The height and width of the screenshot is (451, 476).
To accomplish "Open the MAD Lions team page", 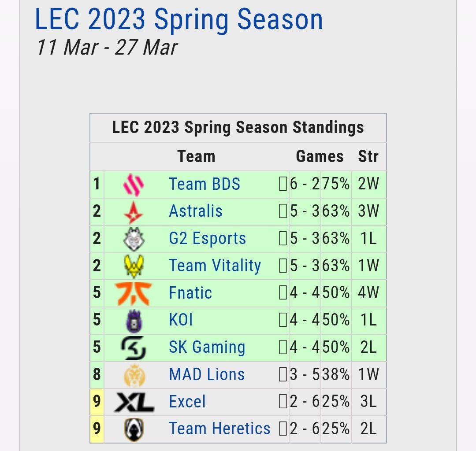I will tap(207, 375).
